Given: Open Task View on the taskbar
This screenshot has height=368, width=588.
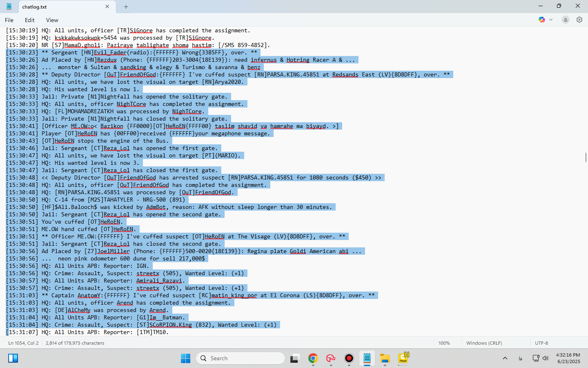Looking at the screenshot, I should (x=295, y=359).
